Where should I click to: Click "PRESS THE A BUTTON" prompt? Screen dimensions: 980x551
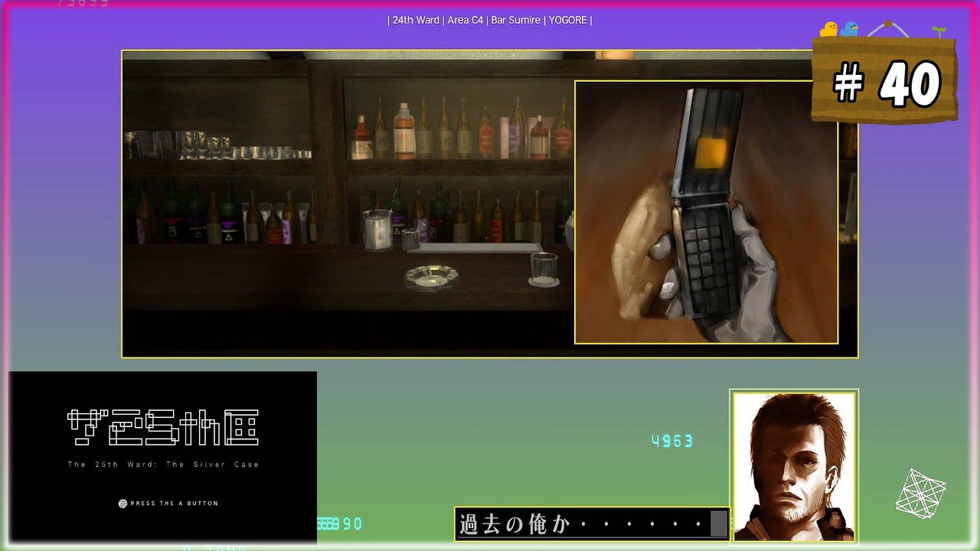[x=174, y=504]
